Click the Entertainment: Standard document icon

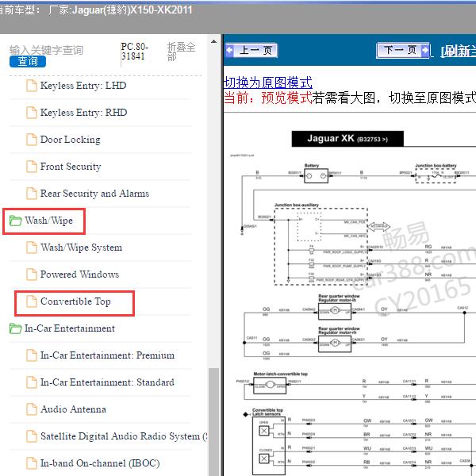32,382
